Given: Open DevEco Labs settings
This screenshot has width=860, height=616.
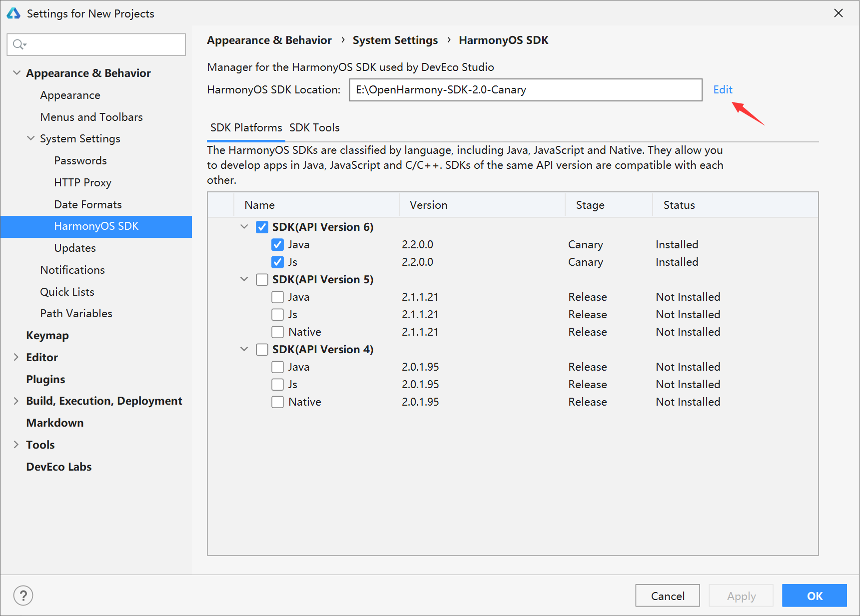Looking at the screenshot, I should [59, 467].
